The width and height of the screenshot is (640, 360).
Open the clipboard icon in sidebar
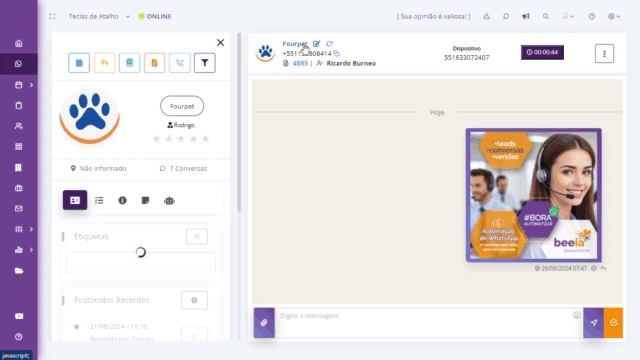19,105
